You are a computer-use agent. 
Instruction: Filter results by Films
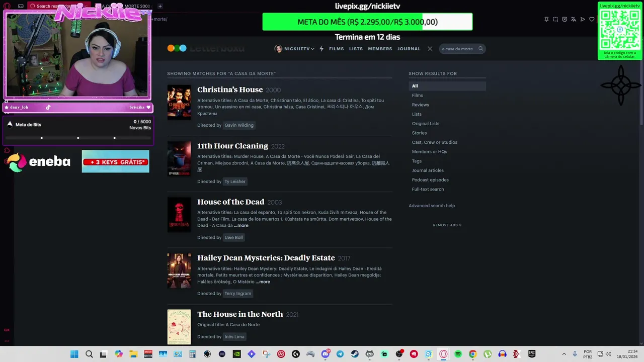418,96
